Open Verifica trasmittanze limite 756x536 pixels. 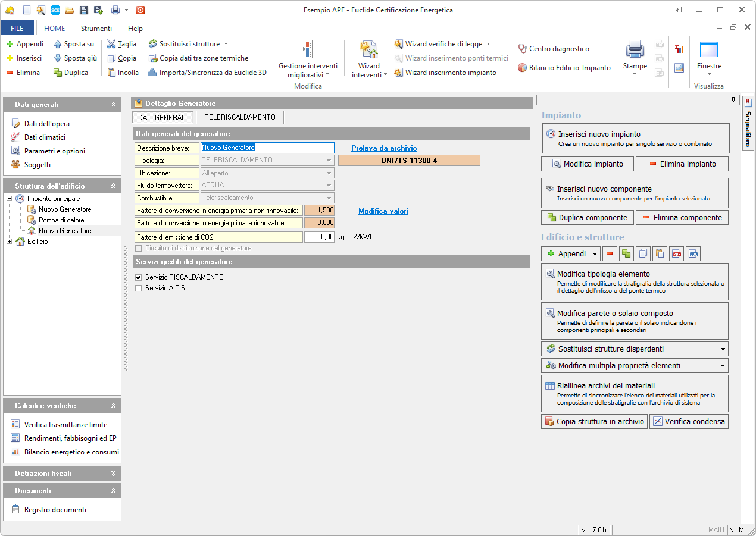click(65, 425)
